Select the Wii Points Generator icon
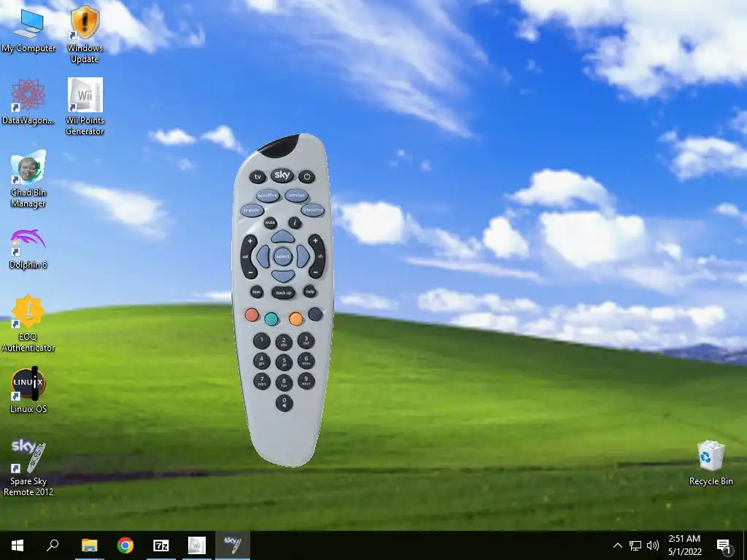Screen dimensions: 747x560 [x=85, y=106]
